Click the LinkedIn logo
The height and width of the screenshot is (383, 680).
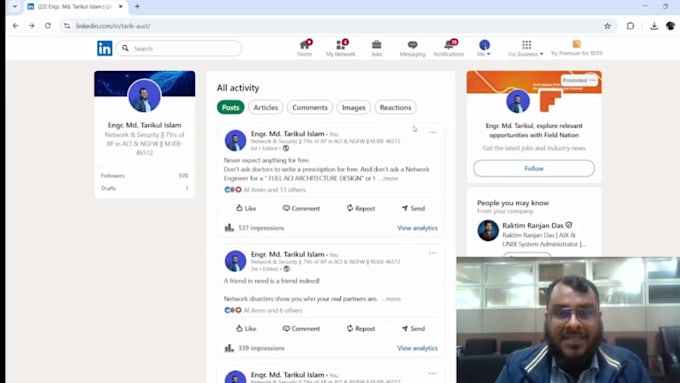pyautogui.click(x=105, y=48)
